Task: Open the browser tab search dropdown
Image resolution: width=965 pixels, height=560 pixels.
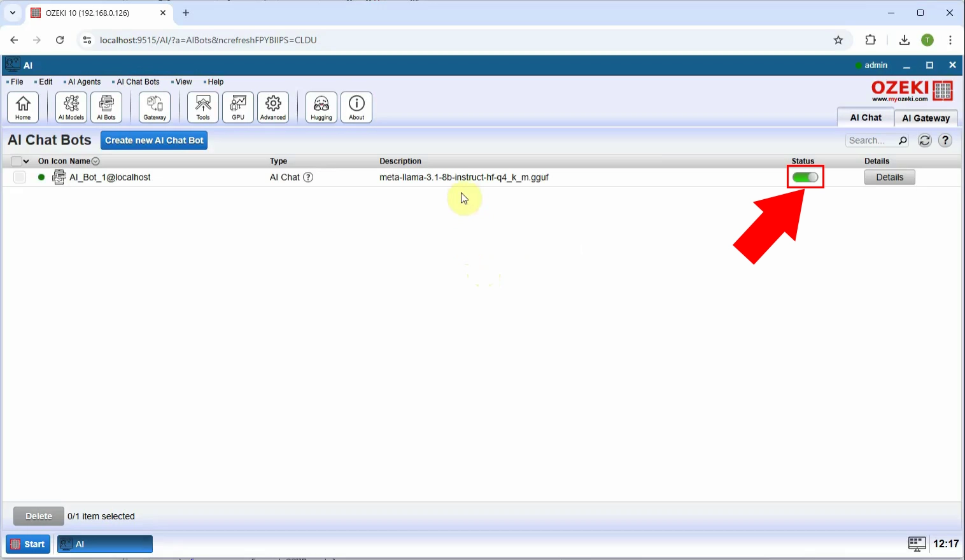Action: click(x=13, y=13)
